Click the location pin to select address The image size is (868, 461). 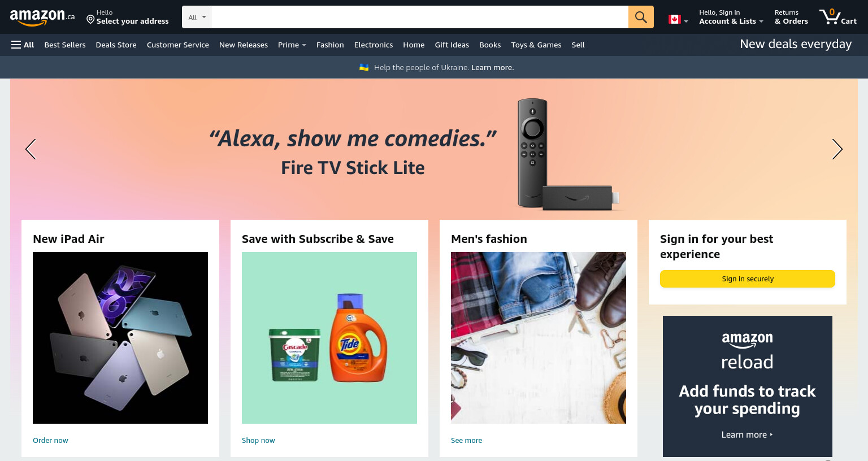click(90, 20)
